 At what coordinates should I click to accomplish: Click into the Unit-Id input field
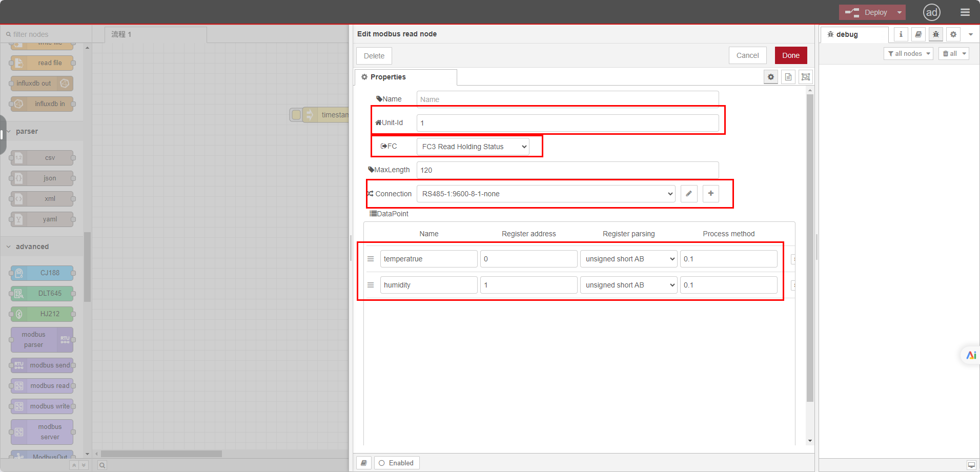pyautogui.click(x=567, y=123)
